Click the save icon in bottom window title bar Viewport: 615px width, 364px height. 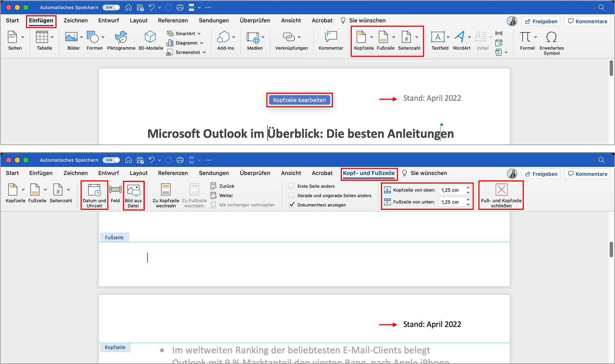(140, 160)
